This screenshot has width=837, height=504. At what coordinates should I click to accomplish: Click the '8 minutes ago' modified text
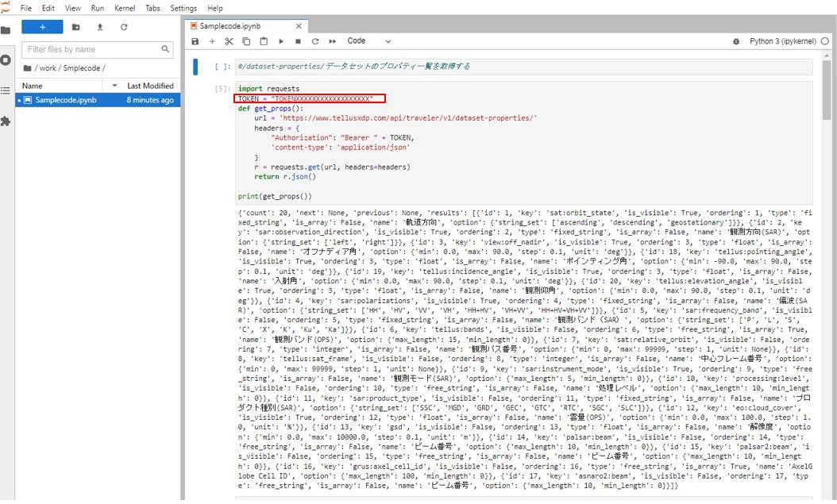click(x=150, y=100)
